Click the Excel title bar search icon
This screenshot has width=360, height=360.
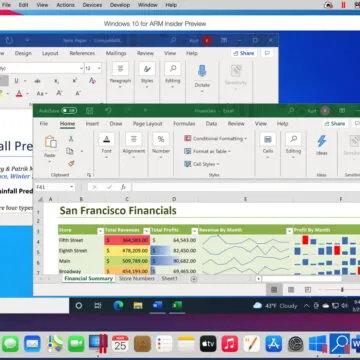pyautogui.click(x=291, y=110)
